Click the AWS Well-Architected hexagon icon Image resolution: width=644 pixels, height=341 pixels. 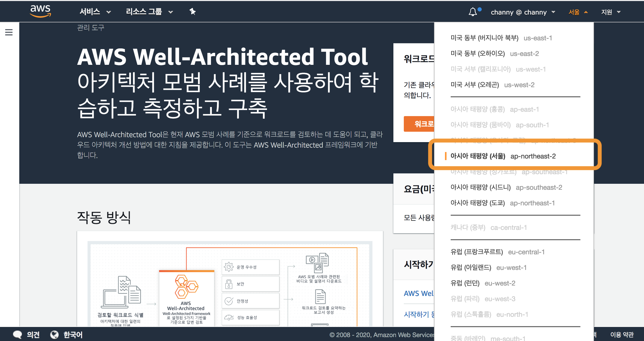[186, 287]
